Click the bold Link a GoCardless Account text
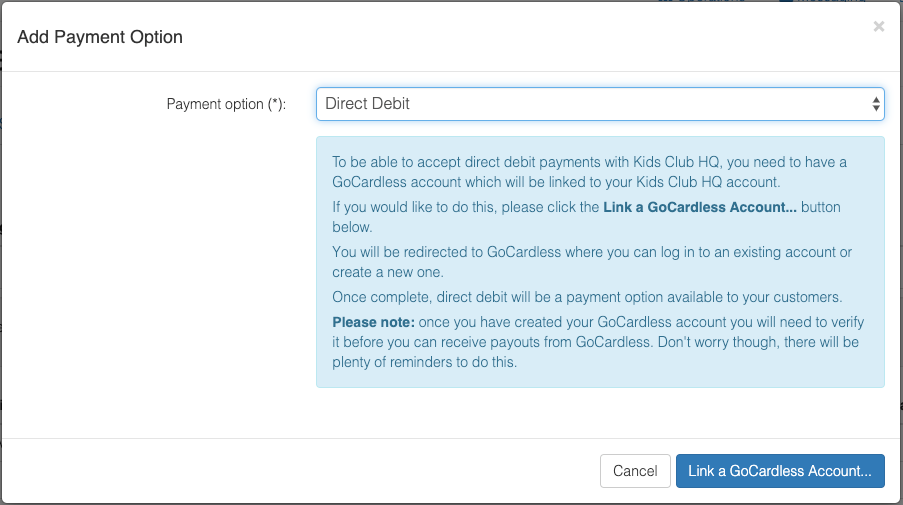 click(700, 207)
